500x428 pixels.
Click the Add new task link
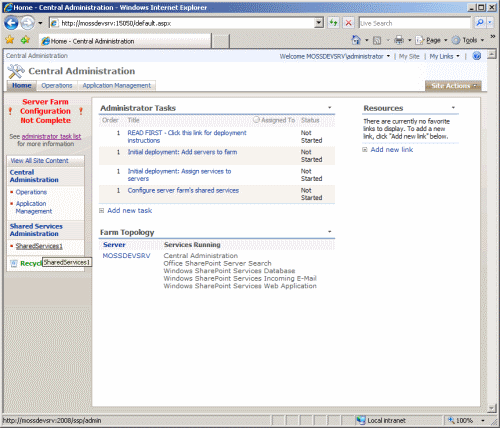(x=130, y=210)
